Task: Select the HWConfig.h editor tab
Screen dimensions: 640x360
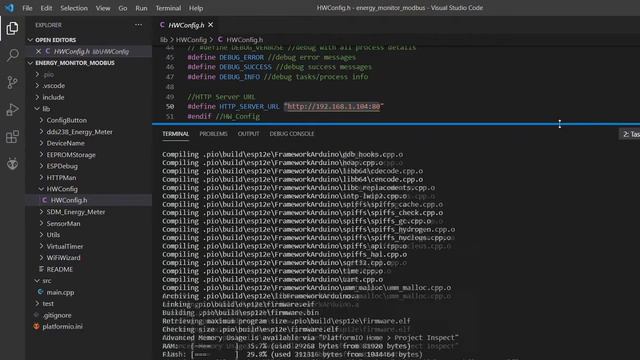Action: click(187, 25)
